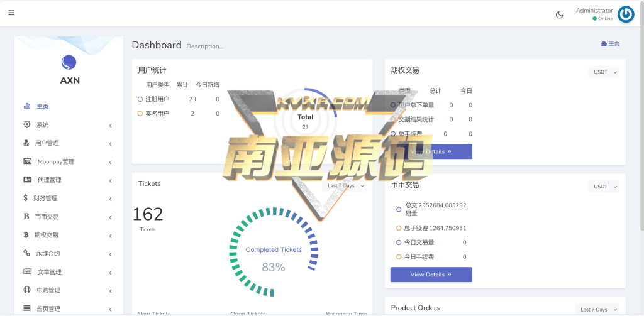This screenshot has width=644, height=316.
Task: Click View Details in 币币交易 card
Action: coord(431,275)
